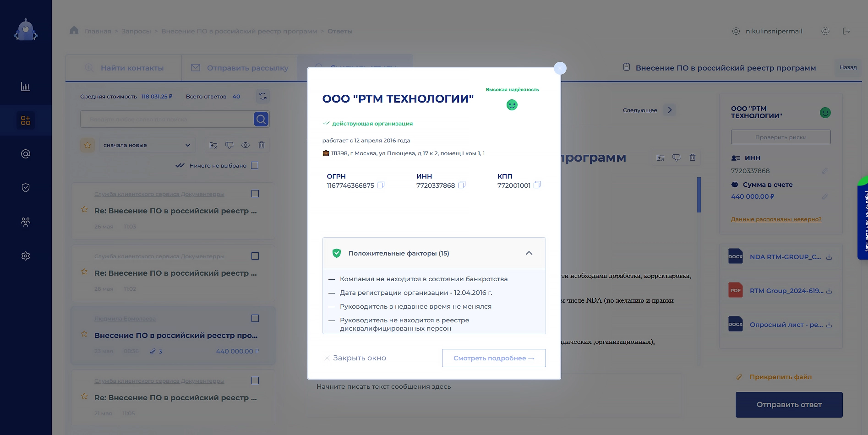Open settings gear in sidebar
This screenshot has height=435, width=868.
point(26,256)
